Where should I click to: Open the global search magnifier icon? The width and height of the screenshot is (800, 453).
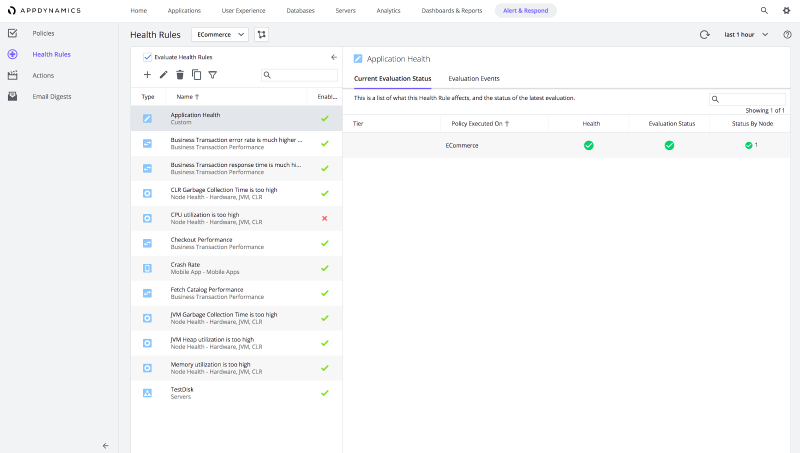coord(764,10)
